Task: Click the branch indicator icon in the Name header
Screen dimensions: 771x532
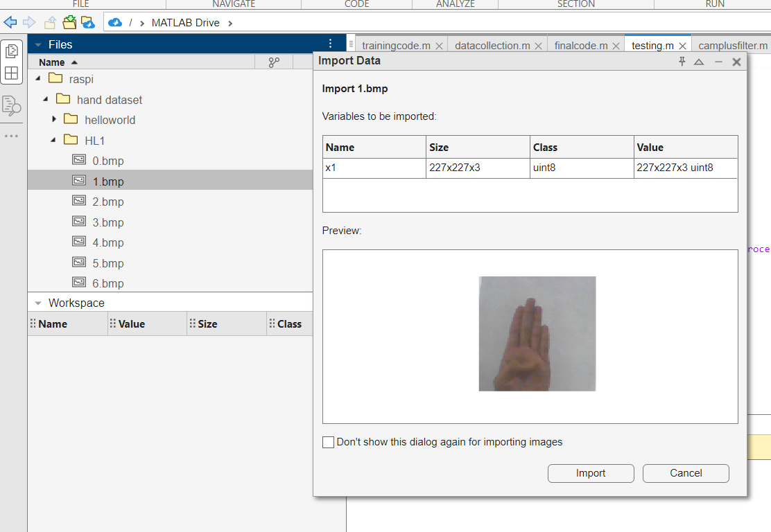Action: [273, 62]
